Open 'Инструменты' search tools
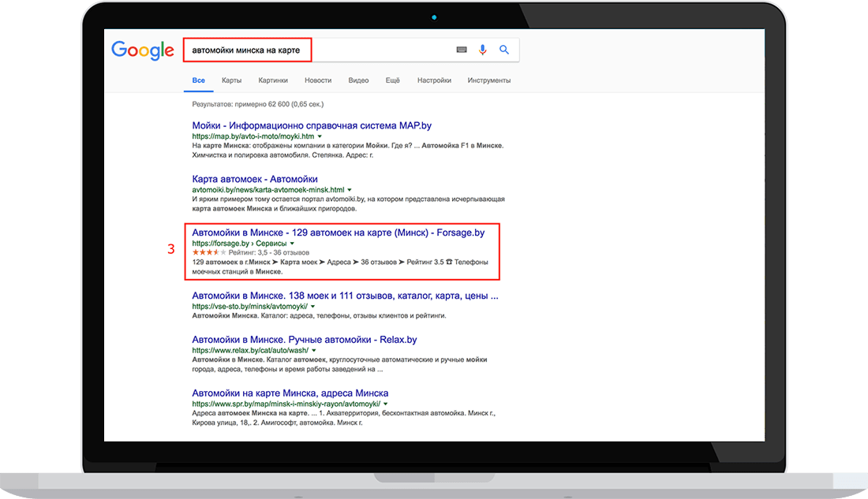 coord(488,80)
